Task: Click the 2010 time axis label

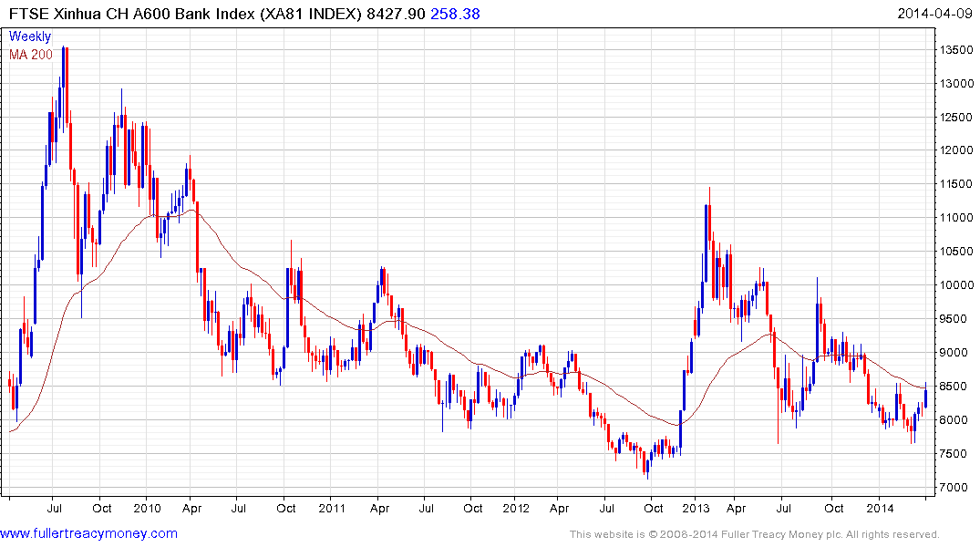Action: [x=147, y=508]
